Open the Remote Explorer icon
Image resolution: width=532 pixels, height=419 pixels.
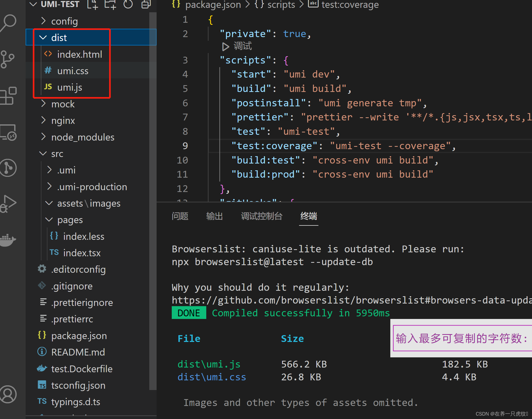8,132
